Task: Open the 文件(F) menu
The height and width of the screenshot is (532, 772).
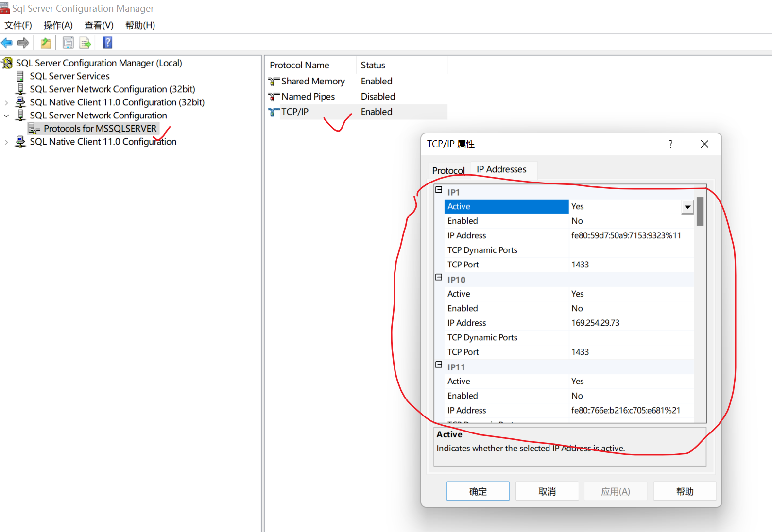Action: click(18, 25)
